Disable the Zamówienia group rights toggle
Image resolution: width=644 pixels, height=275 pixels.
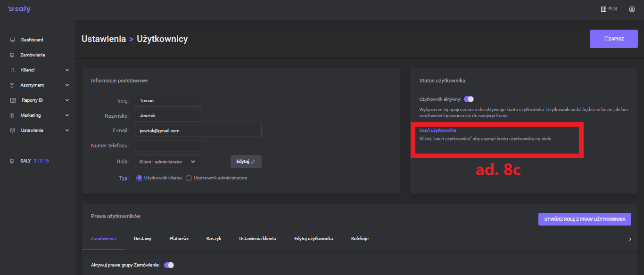point(169,265)
